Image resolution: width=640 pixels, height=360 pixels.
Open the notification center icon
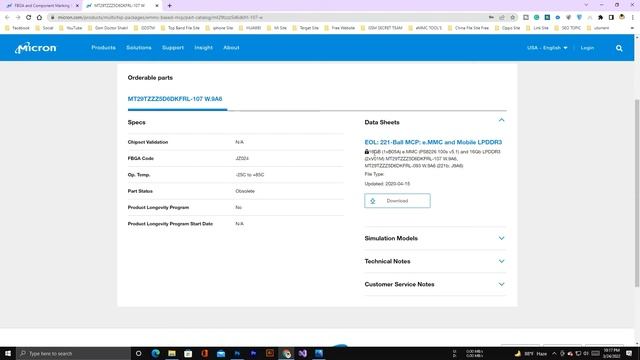coord(629,353)
